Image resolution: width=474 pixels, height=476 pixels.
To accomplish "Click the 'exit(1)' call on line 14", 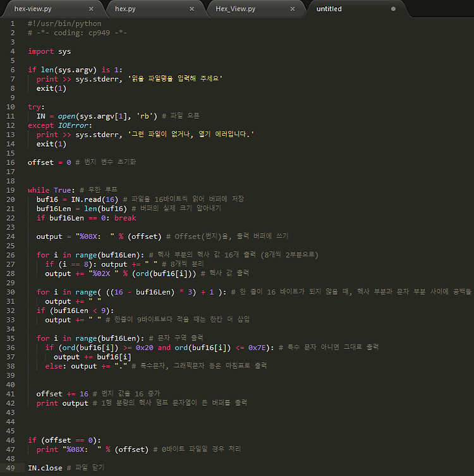I will coord(51,144).
